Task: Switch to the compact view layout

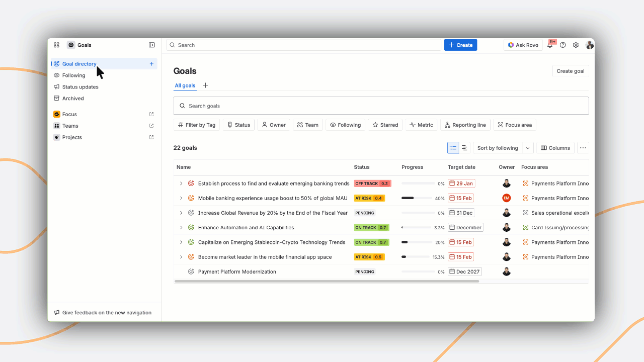Action: [464, 147]
